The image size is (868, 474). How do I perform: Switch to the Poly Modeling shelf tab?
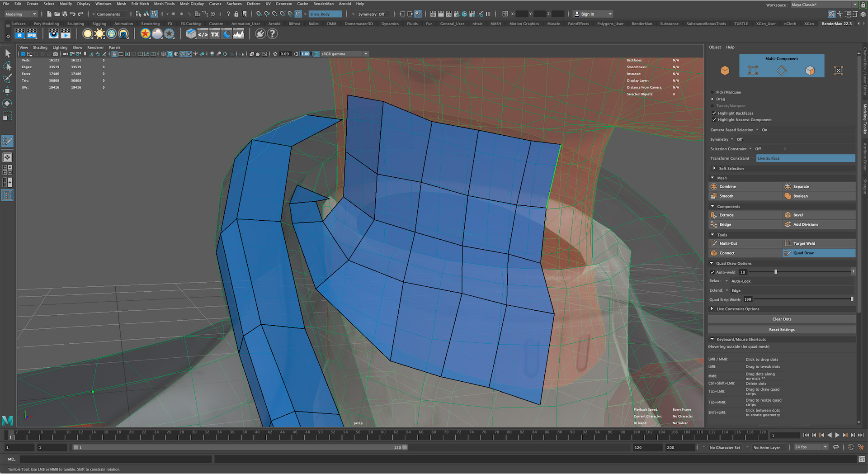(46, 24)
